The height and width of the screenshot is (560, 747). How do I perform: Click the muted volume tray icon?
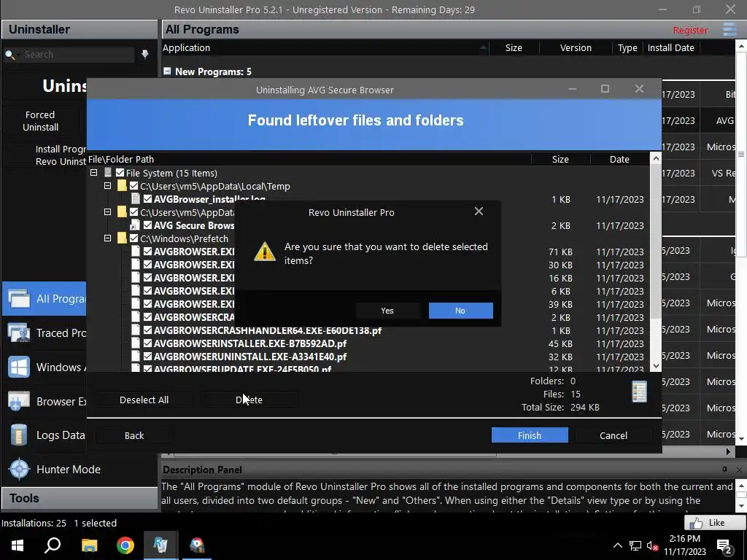coord(652,546)
